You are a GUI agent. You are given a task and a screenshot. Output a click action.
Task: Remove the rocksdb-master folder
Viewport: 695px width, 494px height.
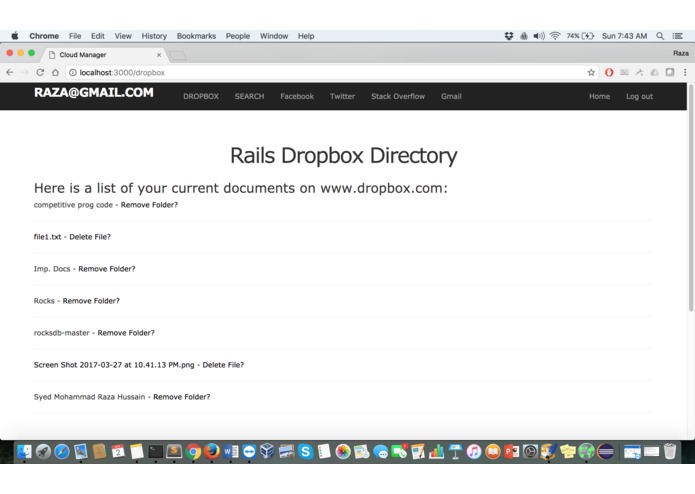[x=126, y=332]
